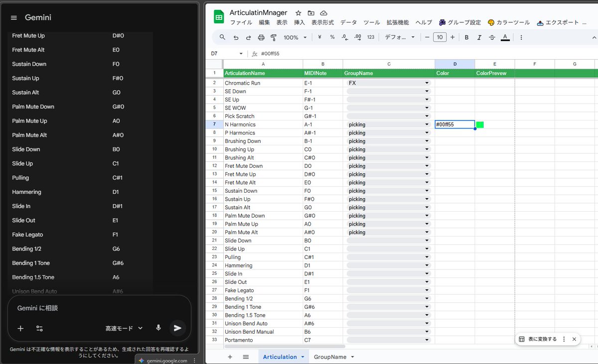Toggle bold formatting
The width and height of the screenshot is (598, 364).
pos(466,37)
